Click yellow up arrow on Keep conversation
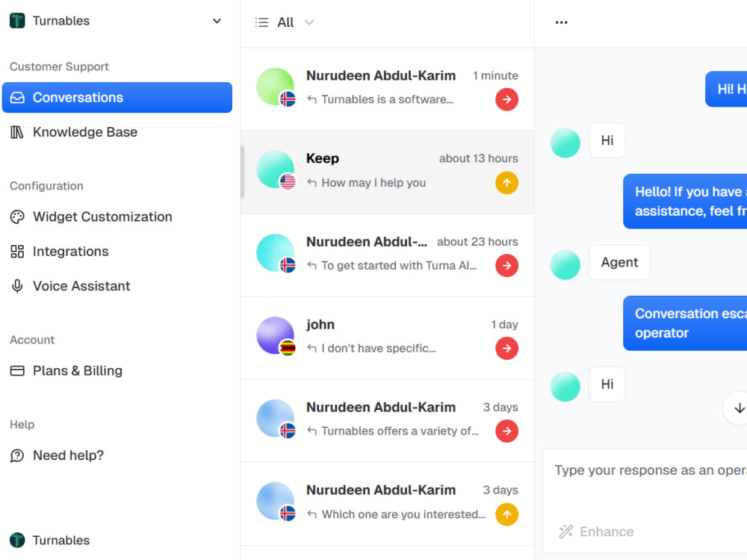 (x=506, y=183)
